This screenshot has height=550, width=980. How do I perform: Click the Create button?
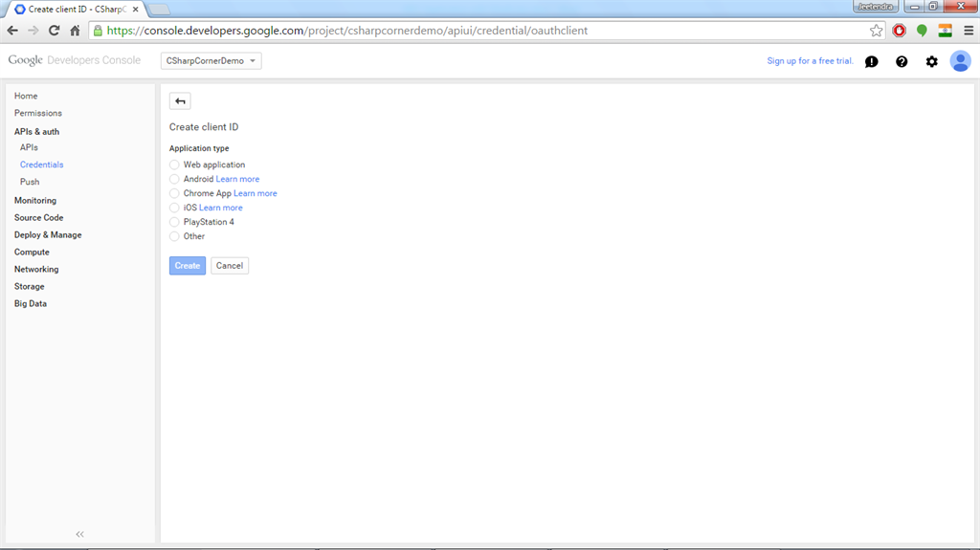coord(188,266)
